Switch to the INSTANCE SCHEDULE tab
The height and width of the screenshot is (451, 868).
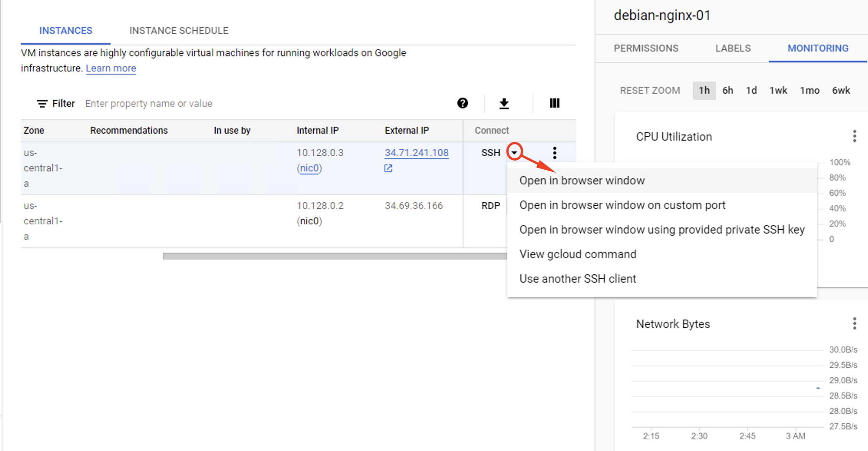pos(179,31)
